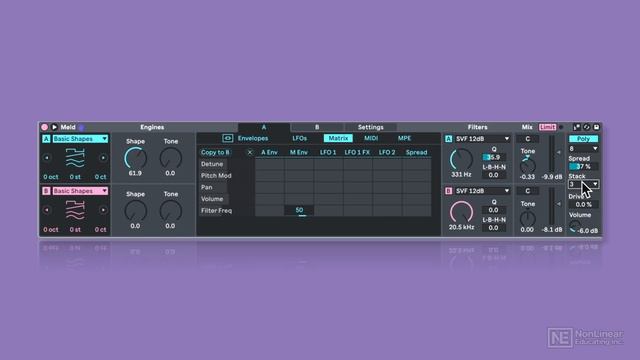The image size is (640, 360).
Task: Open the MIDI section
Action: coord(371,138)
